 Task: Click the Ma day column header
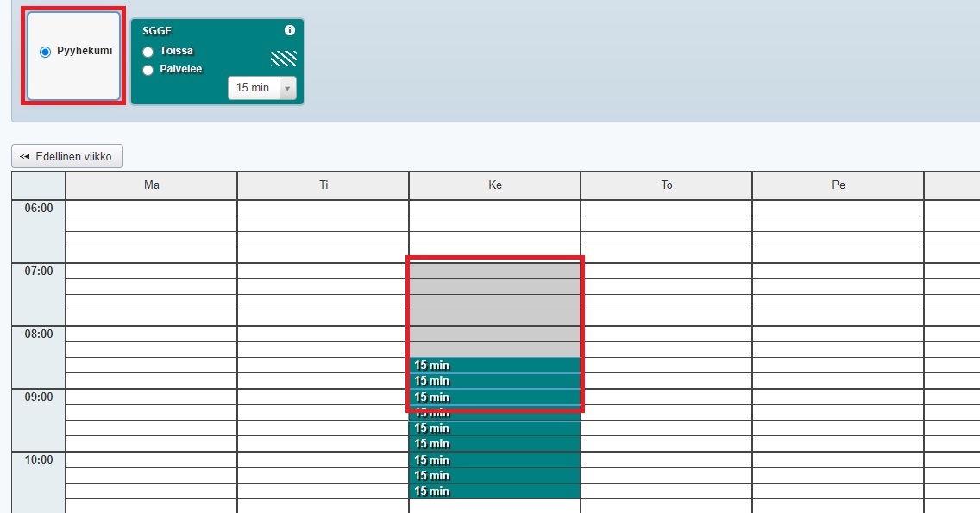pos(152,185)
